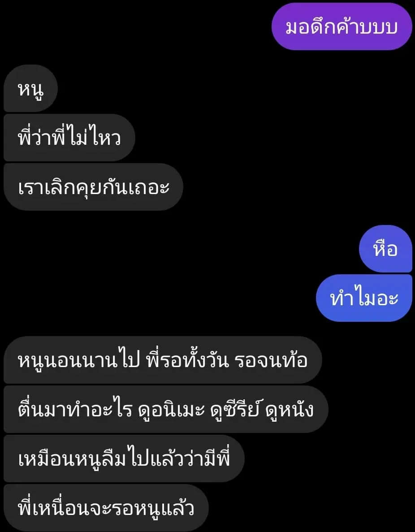Click the message เราเลิกคุยกันเถอะ
415x532 pixels.
(93, 187)
